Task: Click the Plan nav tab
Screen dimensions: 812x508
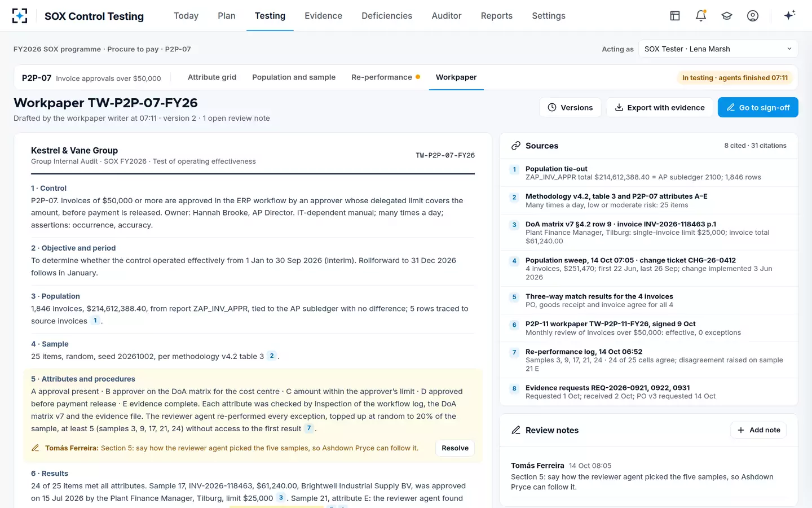Action: coord(227,16)
